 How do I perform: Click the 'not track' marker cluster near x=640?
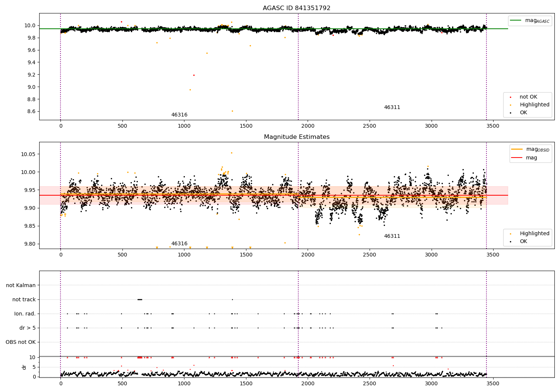click(140, 299)
